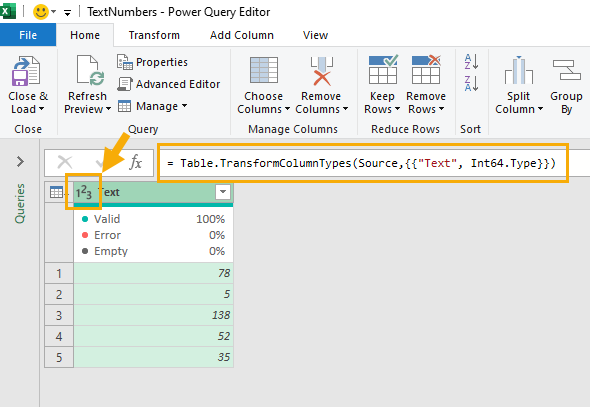The width and height of the screenshot is (590, 407).
Task: Expand the Remove Columns dropdown arrow
Action: 345,109
